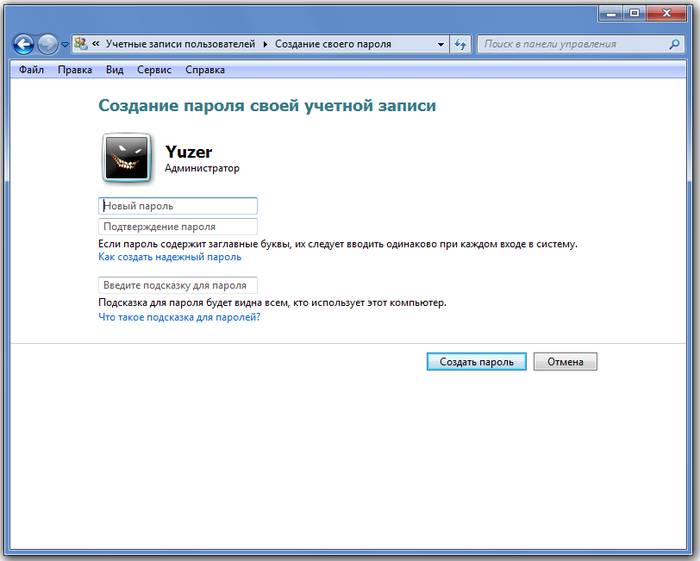Click the 'Отмена' button
The height and width of the screenshot is (561, 700).
[x=565, y=362]
